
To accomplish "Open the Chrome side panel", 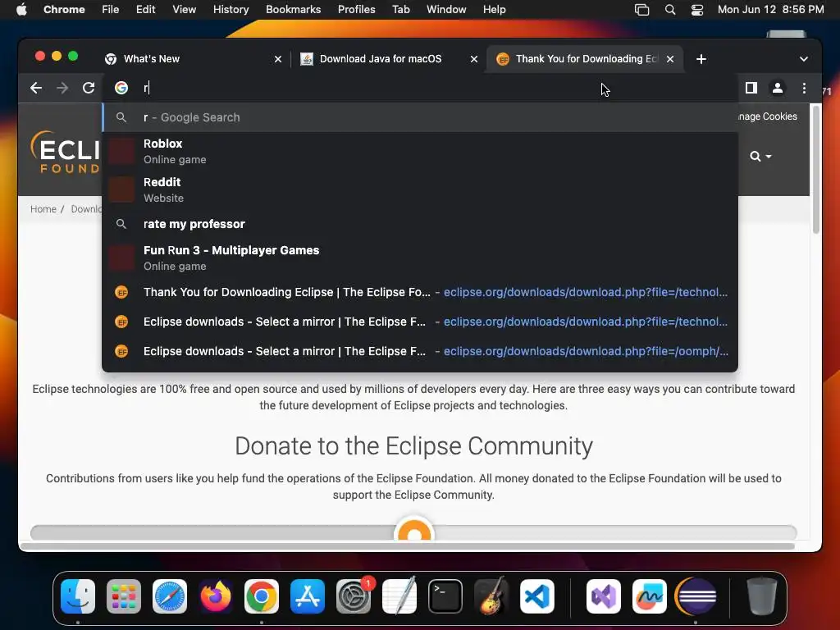I will (751, 88).
